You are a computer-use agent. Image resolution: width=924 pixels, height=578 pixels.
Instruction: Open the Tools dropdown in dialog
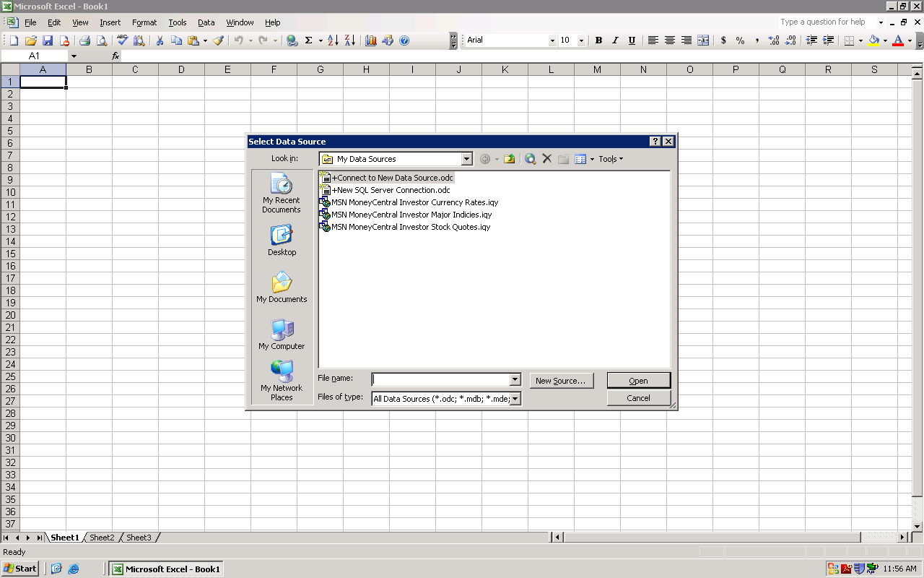(x=611, y=159)
